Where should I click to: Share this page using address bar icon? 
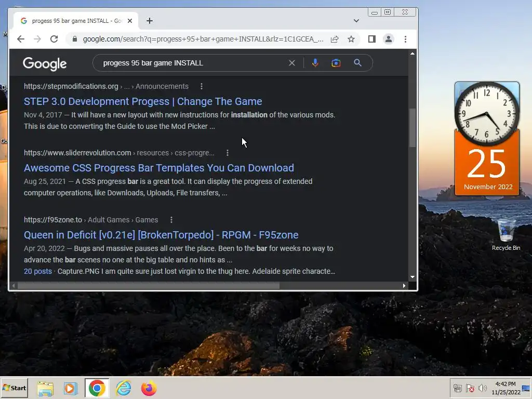click(x=335, y=39)
